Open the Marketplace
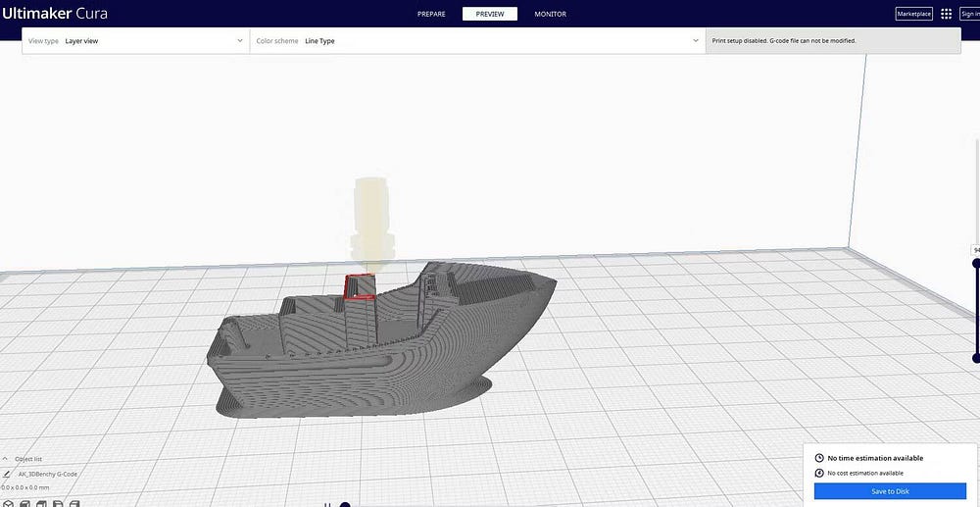The height and width of the screenshot is (507, 980). pyautogui.click(x=913, y=14)
